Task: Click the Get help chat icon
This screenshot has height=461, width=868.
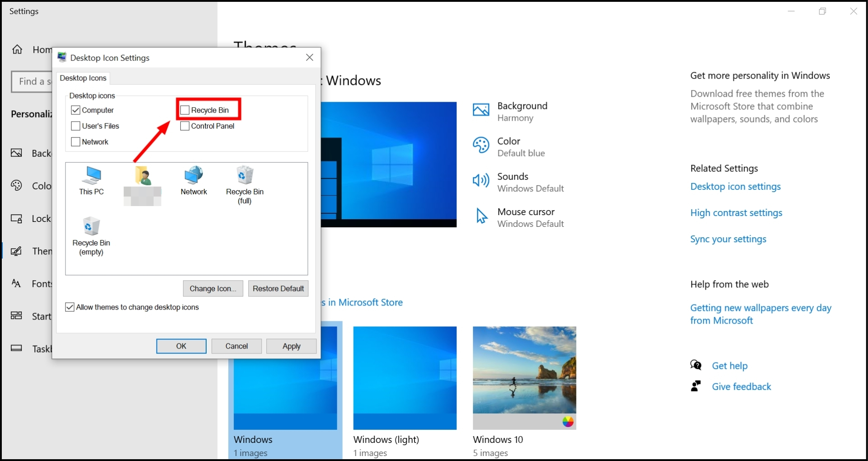Action: 696,365
